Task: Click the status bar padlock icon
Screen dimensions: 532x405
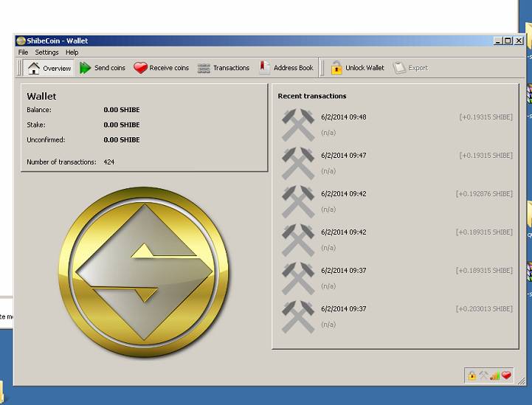Action: 471,375
